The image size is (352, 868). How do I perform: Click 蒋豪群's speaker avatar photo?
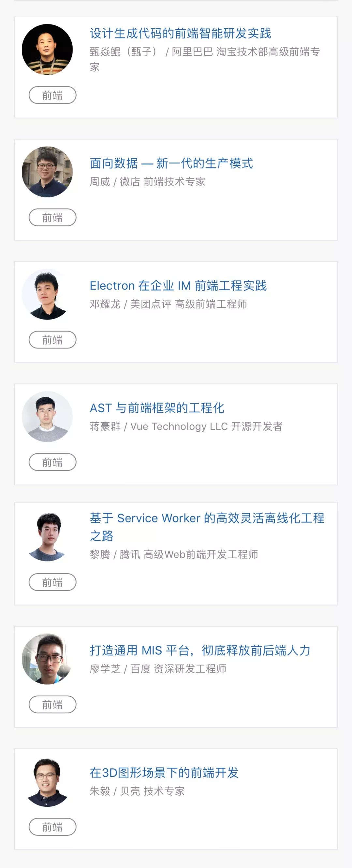coord(47,417)
